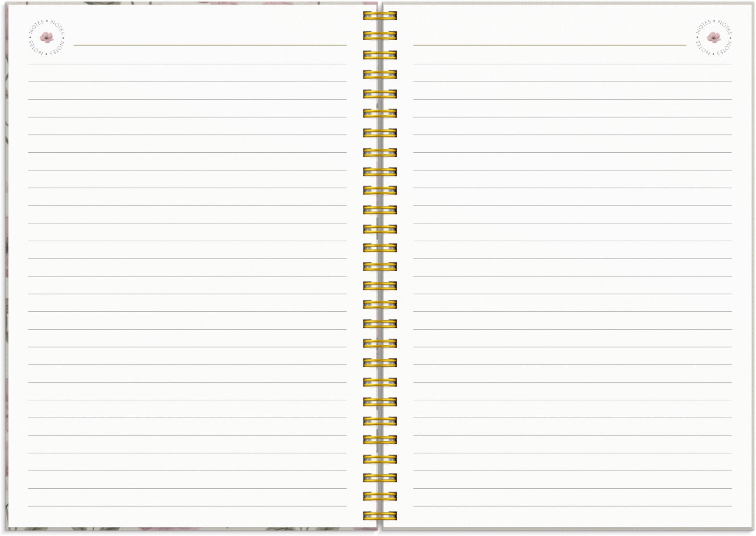Viewport: 756px width, 536px height.
Task: Click the third gold ring from the bottom
Action: click(380, 477)
